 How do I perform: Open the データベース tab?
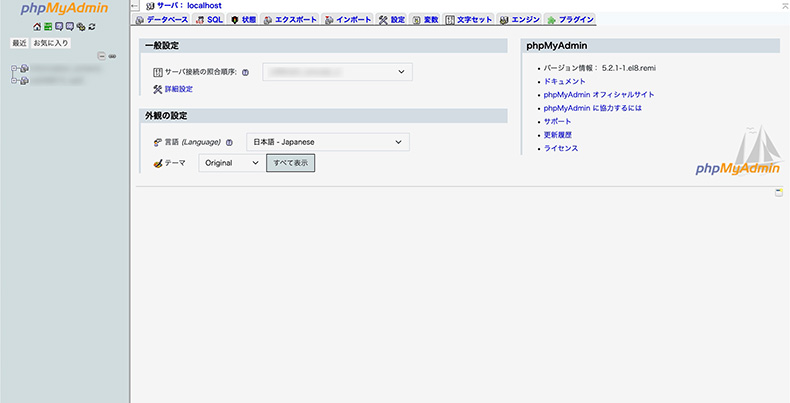(x=161, y=19)
